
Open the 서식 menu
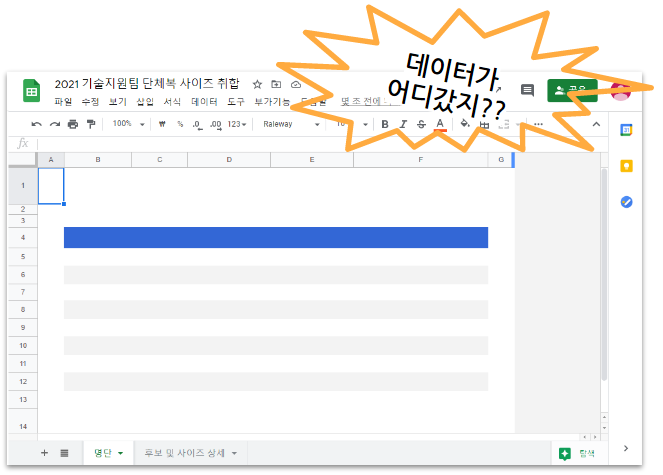click(172, 102)
